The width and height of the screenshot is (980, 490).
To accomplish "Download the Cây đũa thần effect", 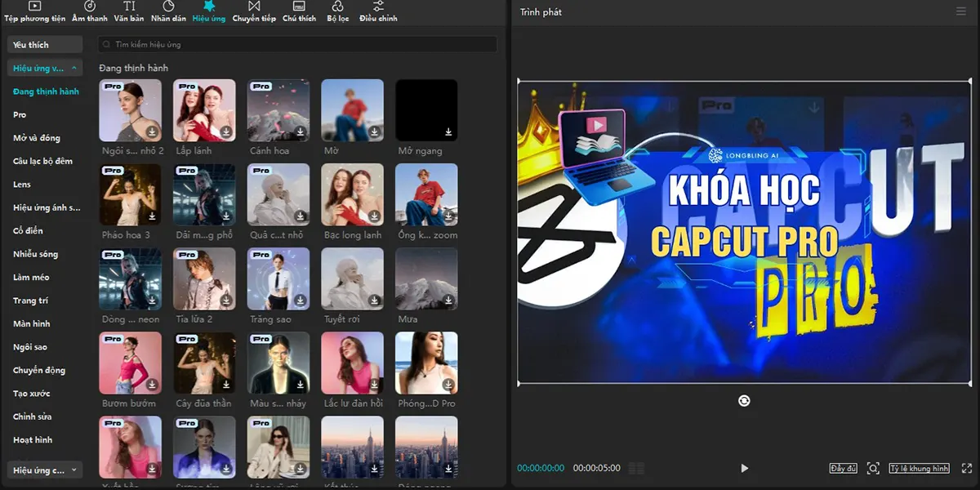I will [x=226, y=385].
